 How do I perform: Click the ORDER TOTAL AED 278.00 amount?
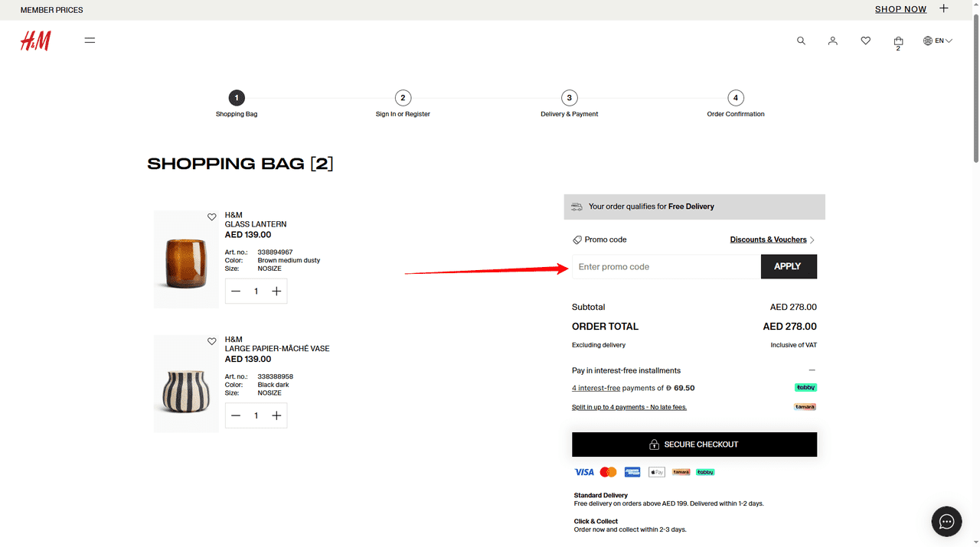(789, 327)
